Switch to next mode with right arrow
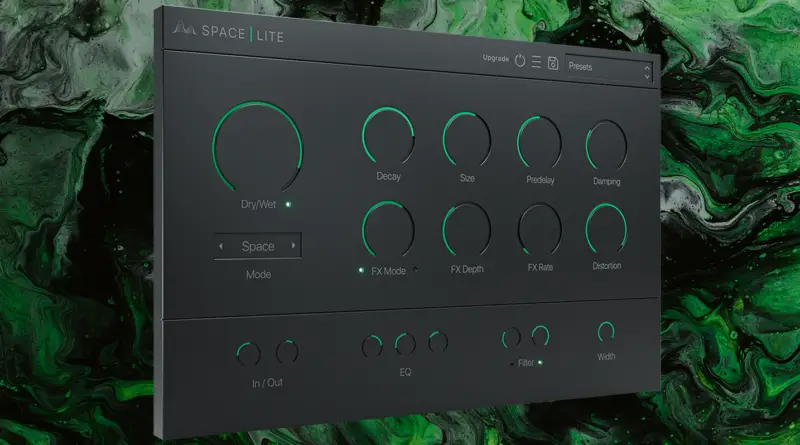The width and height of the screenshot is (800, 445). coord(293,245)
